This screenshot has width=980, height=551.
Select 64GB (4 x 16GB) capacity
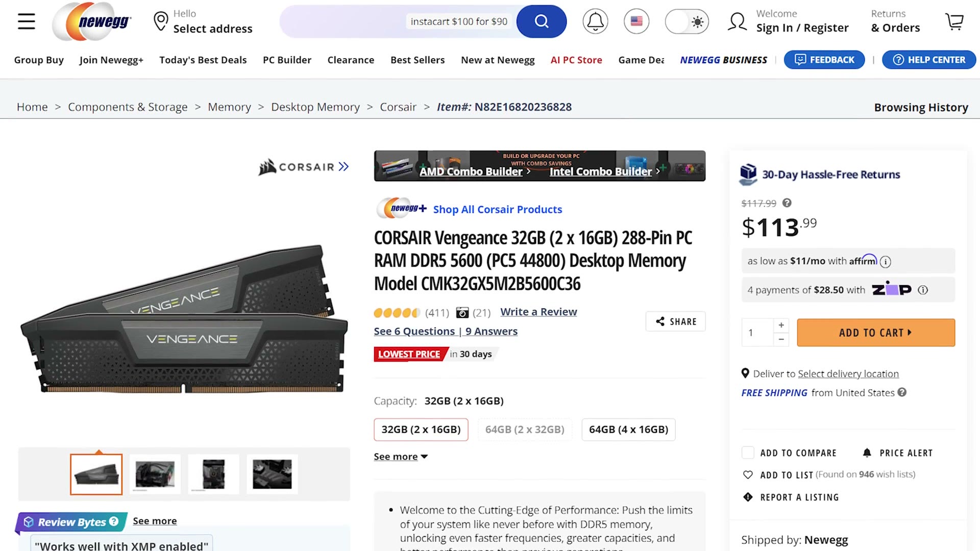(628, 430)
